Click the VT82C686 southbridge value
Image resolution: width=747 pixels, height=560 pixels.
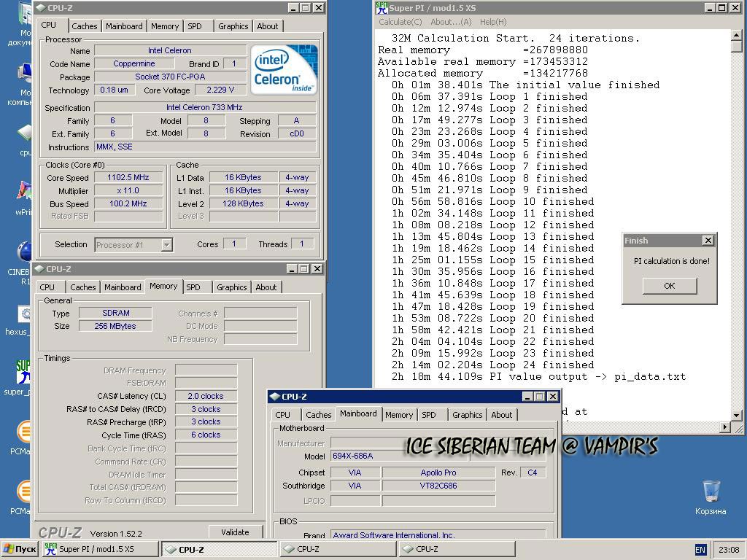point(438,486)
